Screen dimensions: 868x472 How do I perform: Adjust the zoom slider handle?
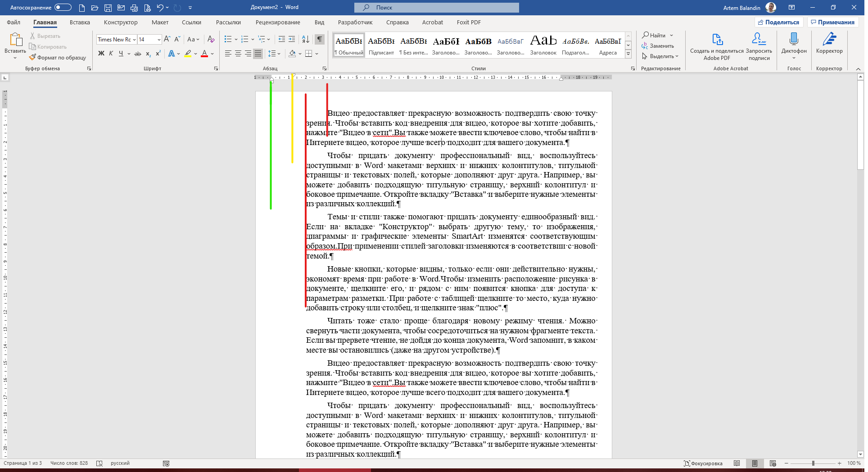pyautogui.click(x=813, y=463)
